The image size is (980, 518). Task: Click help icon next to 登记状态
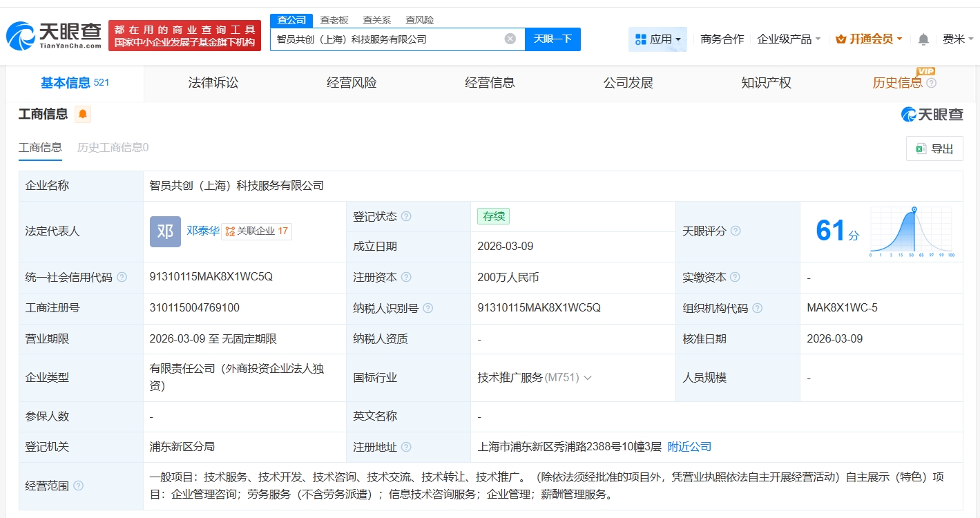tap(406, 216)
